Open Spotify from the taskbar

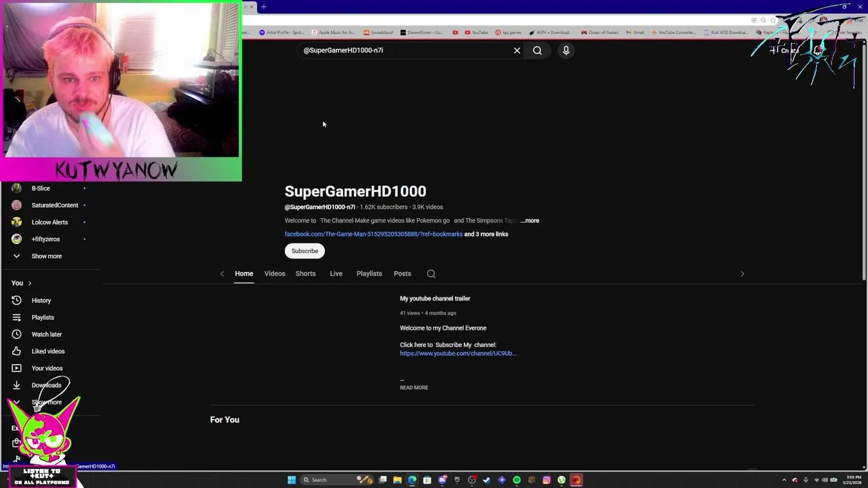coord(517,480)
